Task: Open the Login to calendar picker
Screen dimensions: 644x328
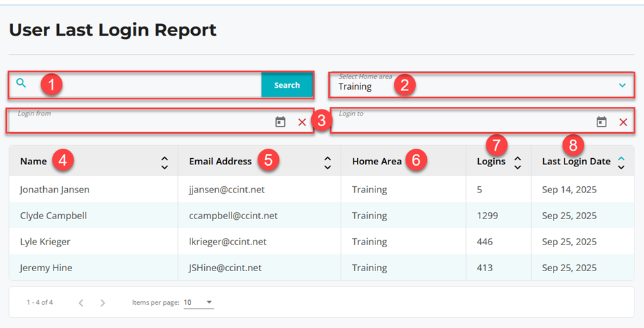Action: pos(602,122)
